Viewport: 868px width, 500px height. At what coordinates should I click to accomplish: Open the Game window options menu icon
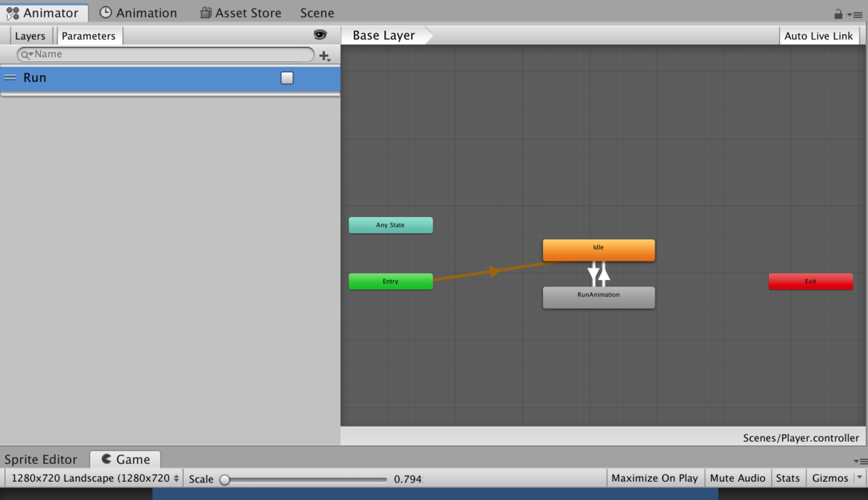tap(860, 461)
